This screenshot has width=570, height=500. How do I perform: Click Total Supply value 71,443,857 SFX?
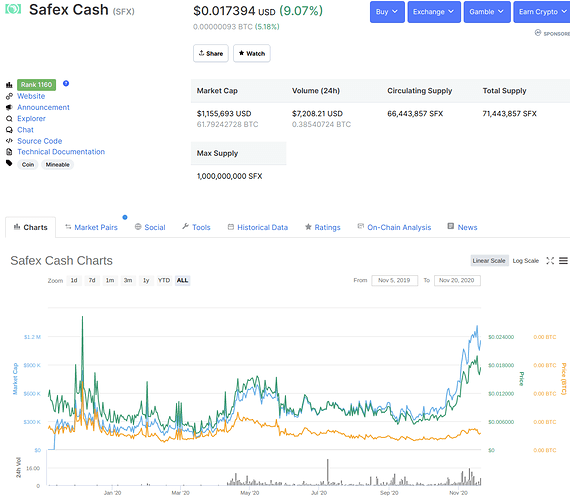(510, 114)
